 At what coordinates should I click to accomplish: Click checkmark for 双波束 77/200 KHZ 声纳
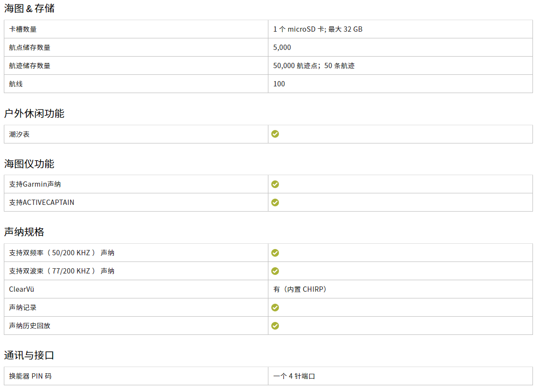click(x=275, y=271)
